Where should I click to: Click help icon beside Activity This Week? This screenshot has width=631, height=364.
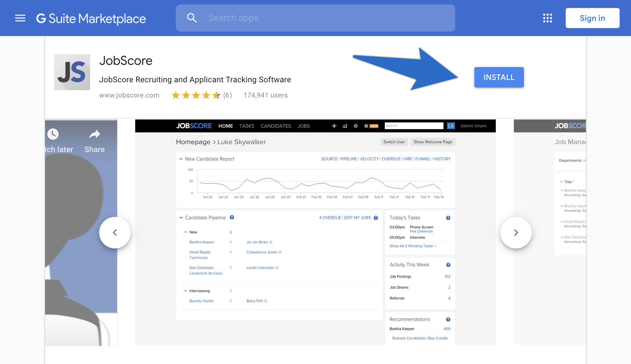pos(448,265)
